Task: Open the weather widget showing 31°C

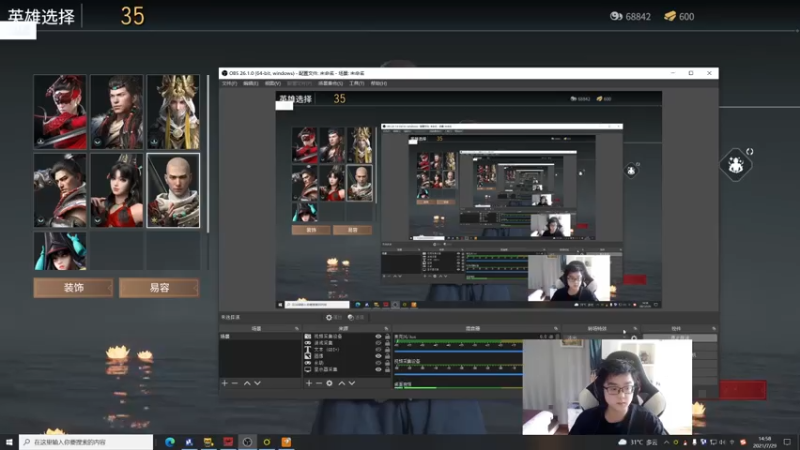Action: [638, 442]
